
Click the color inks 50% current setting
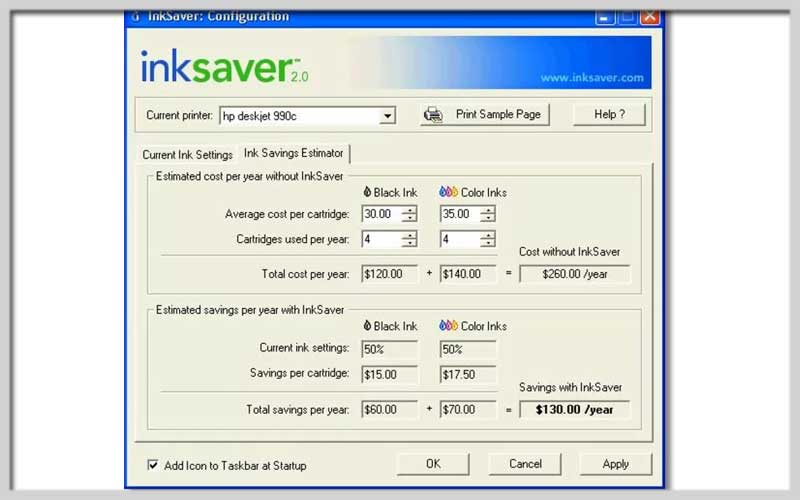468,349
